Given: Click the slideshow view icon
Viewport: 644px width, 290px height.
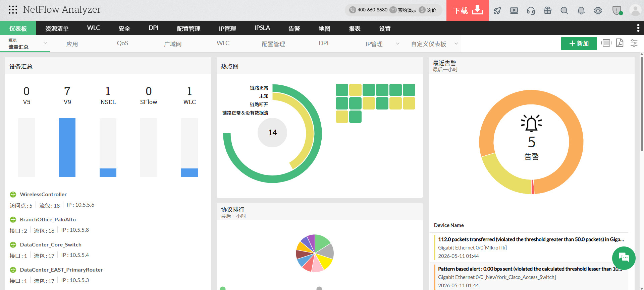Looking at the screenshot, I should coord(606,43).
